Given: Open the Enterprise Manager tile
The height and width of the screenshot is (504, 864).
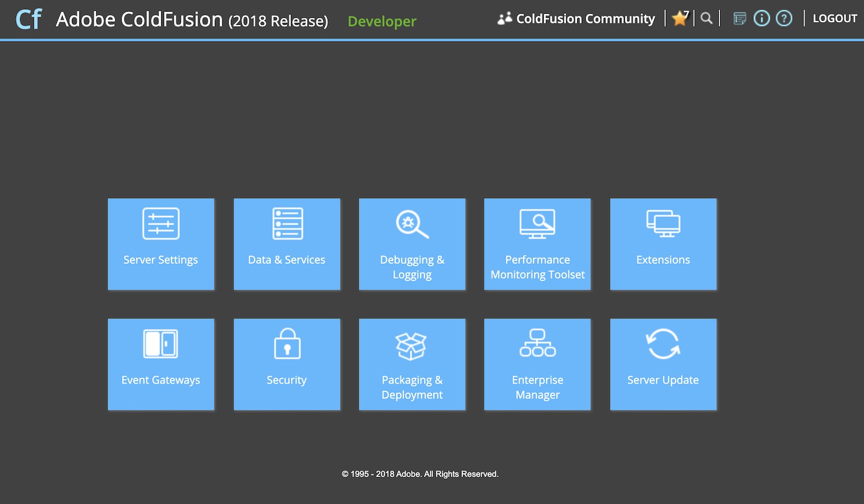Looking at the screenshot, I should click(x=537, y=365).
